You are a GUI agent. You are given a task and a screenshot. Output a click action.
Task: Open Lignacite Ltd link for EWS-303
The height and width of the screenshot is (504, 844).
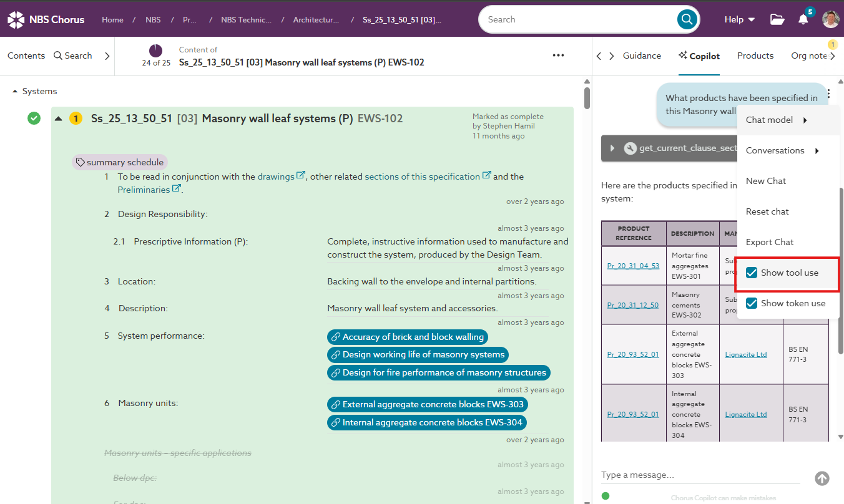pyautogui.click(x=746, y=354)
